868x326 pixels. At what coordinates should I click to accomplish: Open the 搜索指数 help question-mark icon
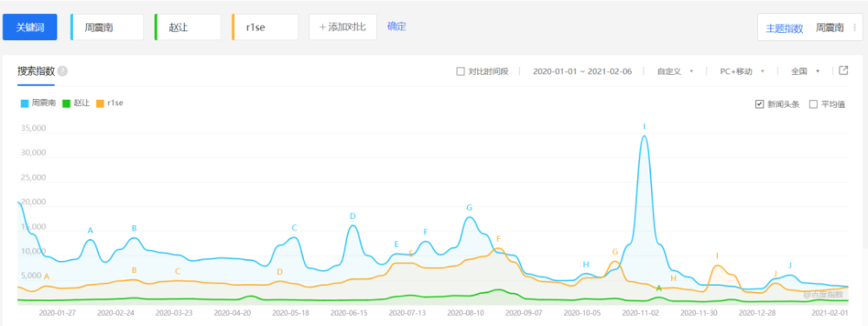pyautogui.click(x=62, y=71)
